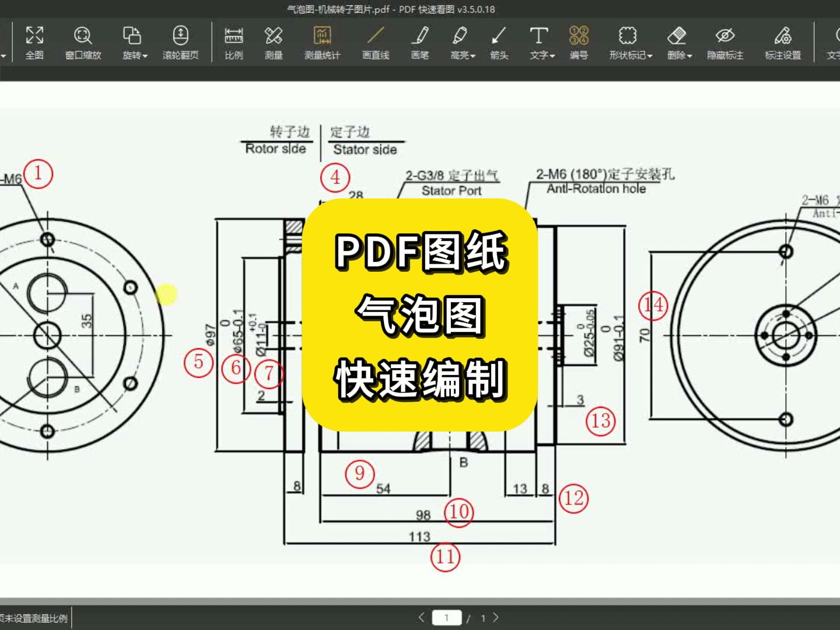This screenshot has height=630, width=840.
Task: Click the 全图 full view tool
Action: click(34, 43)
